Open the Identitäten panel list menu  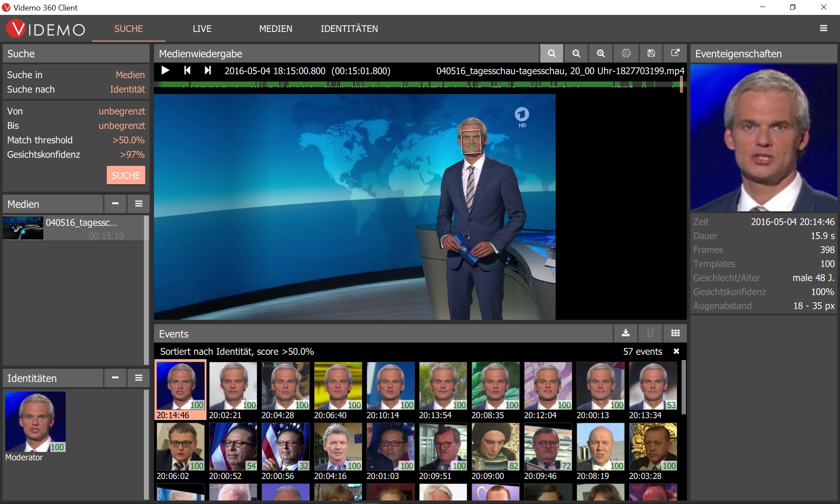click(x=139, y=378)
